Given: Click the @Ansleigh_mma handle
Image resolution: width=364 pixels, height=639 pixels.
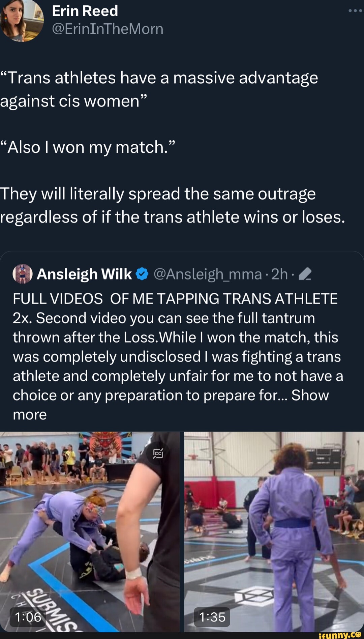Looking at the screenshot, I should coord(208,274).
